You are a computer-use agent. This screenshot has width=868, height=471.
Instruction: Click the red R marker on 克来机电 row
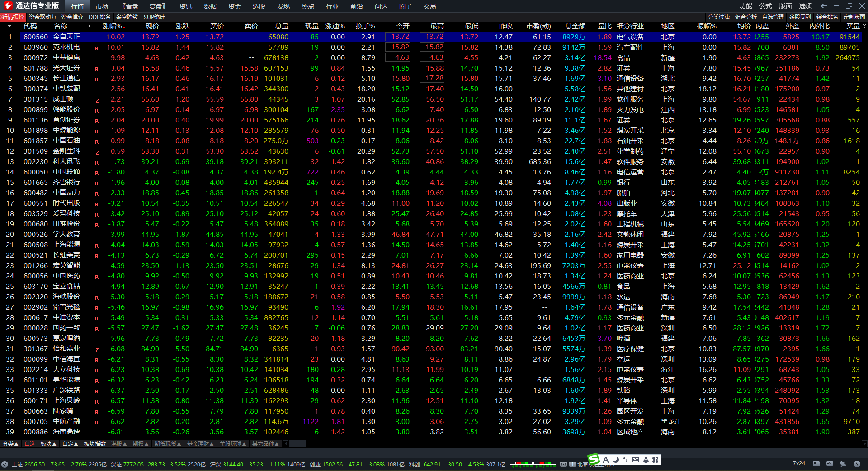pyautogui.click(x=97, y=48)
